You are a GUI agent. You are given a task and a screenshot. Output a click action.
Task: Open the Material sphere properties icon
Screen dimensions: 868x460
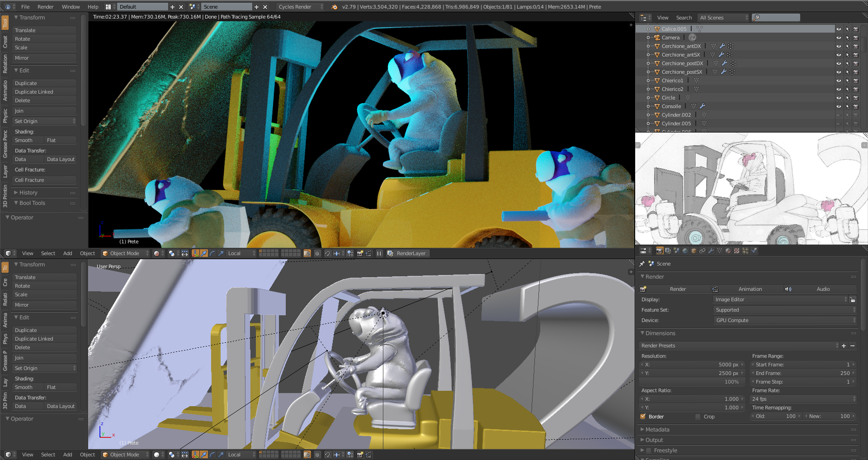click(728, 251)
